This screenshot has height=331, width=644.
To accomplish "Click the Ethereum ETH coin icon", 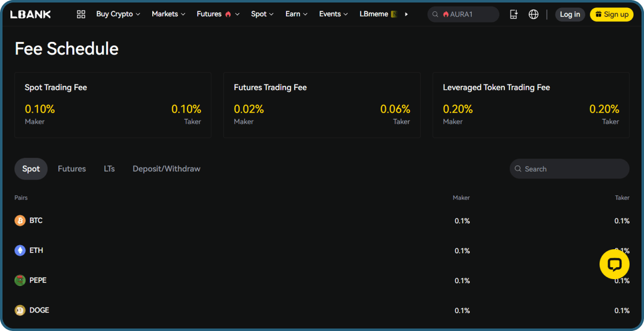I will click(20, 250).
